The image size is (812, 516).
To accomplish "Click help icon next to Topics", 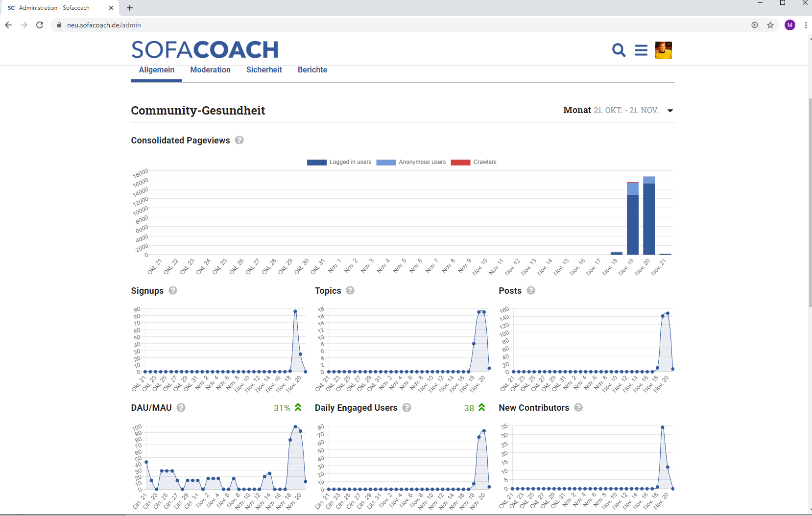I will click(x=350, y=290).
